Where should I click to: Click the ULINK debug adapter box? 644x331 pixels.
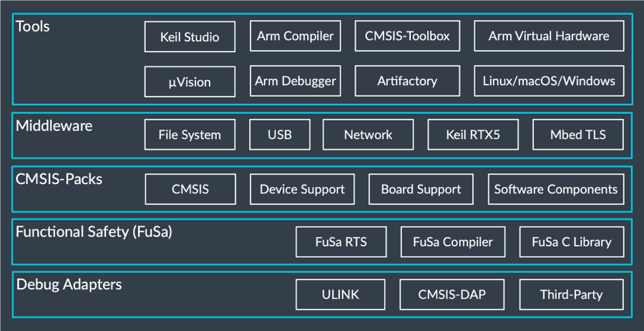point(341,294)
